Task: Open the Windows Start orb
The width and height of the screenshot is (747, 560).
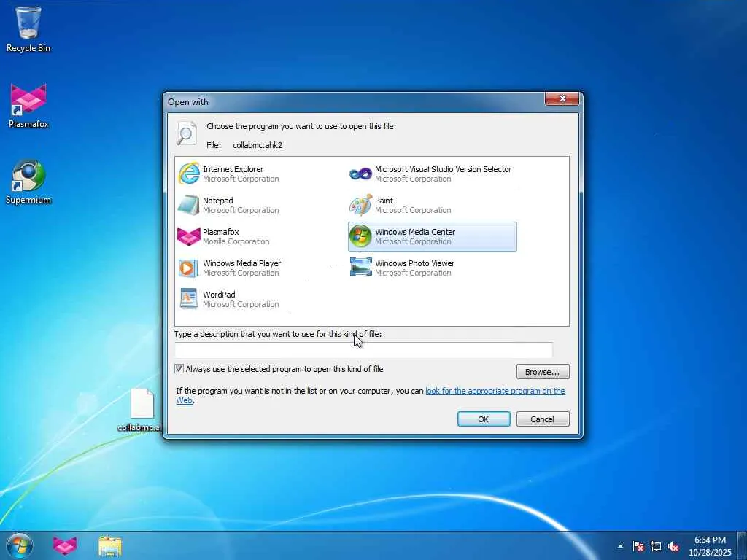Action: coord(20,545)
